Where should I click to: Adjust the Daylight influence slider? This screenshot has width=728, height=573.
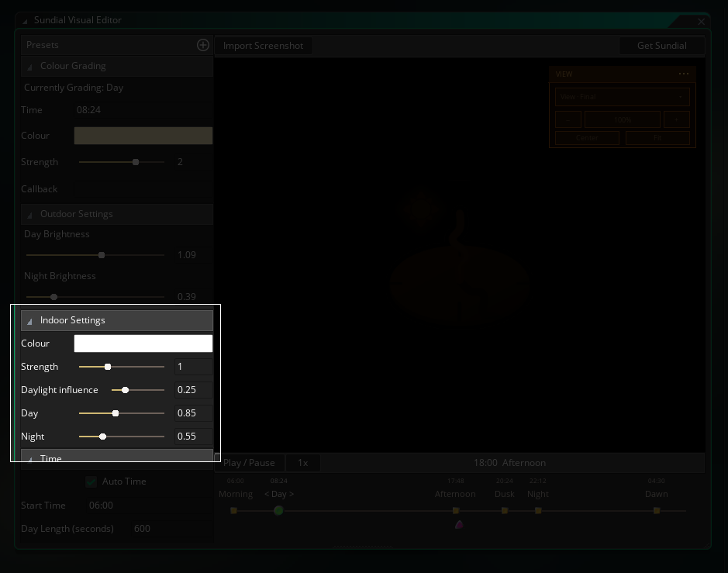tap(138, 390)
